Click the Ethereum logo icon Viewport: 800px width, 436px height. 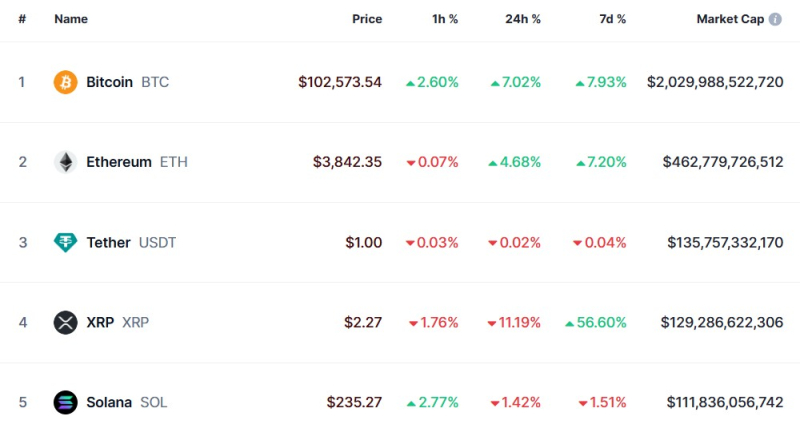tap(65, 162)
